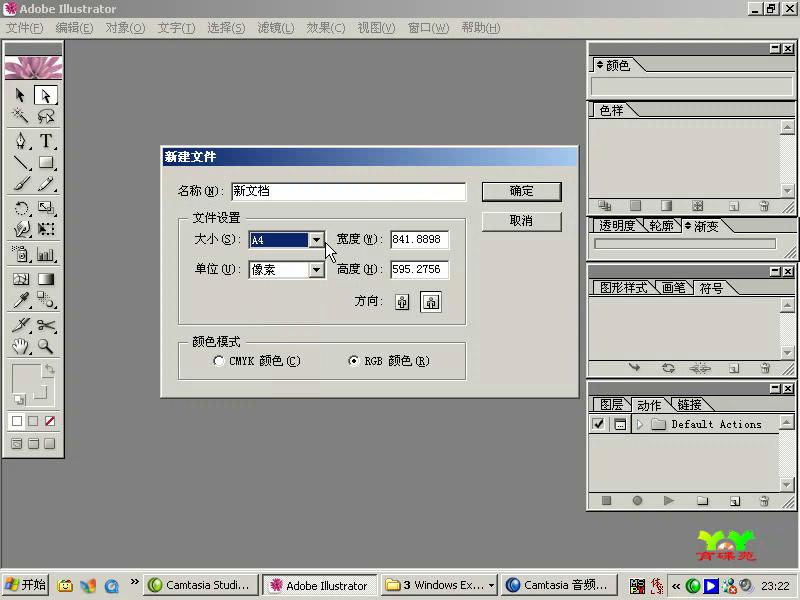The height and width of the screenshot is (600, 800).
Task: Select the Pen tool
Action: click(20, 140)
